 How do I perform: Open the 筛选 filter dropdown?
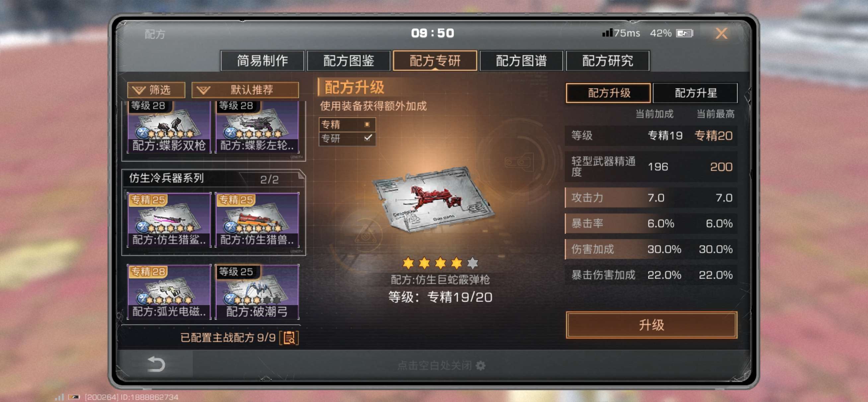point(156,90)
